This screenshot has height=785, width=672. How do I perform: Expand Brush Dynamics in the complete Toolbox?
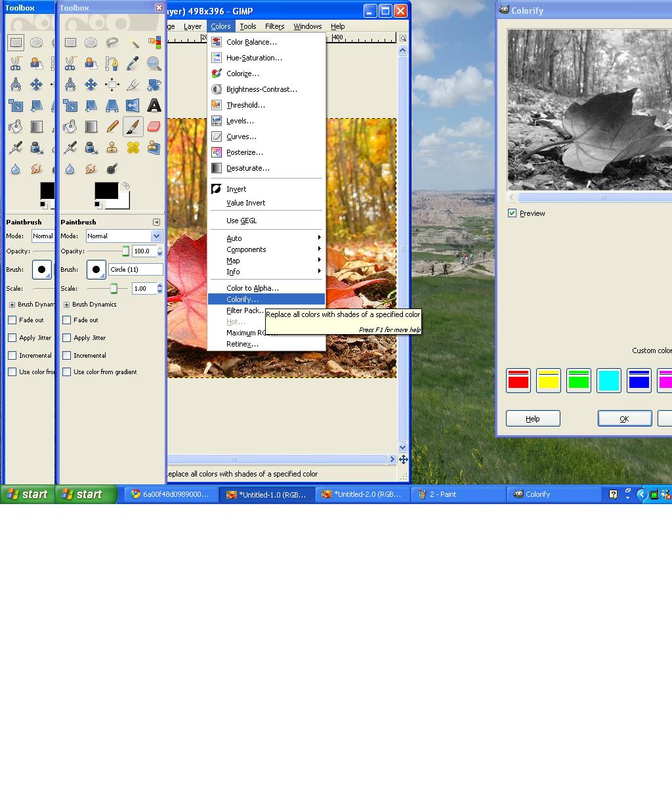pos(66,305)
